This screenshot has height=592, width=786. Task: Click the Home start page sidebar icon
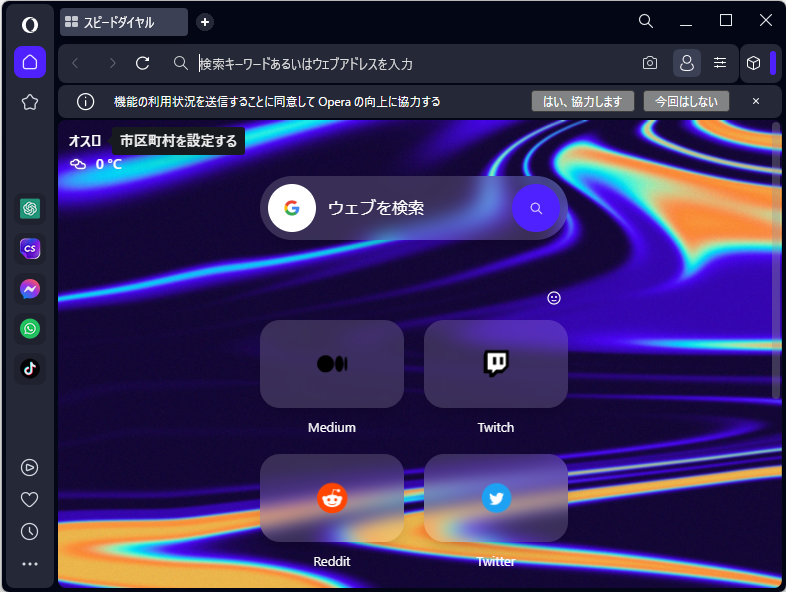tap(30, 62)
